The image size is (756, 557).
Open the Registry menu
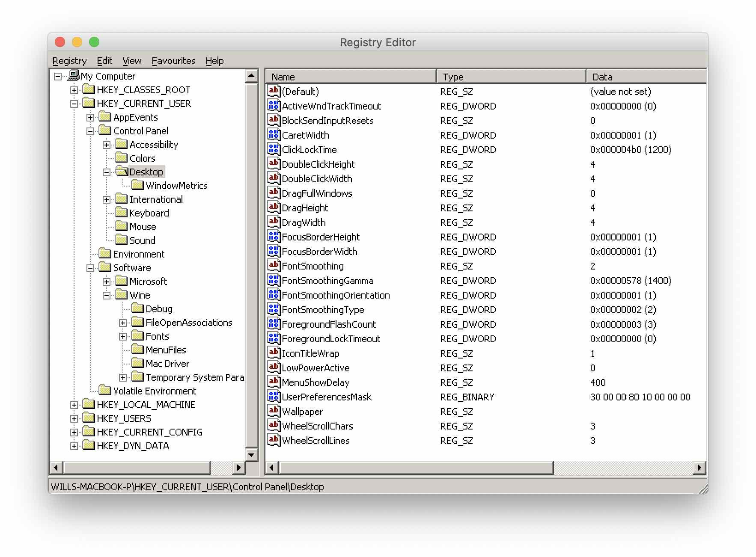coord(69,61)
